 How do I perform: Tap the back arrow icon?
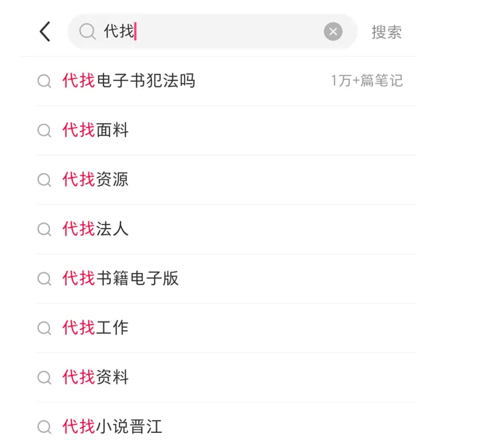tap(45, 31)
